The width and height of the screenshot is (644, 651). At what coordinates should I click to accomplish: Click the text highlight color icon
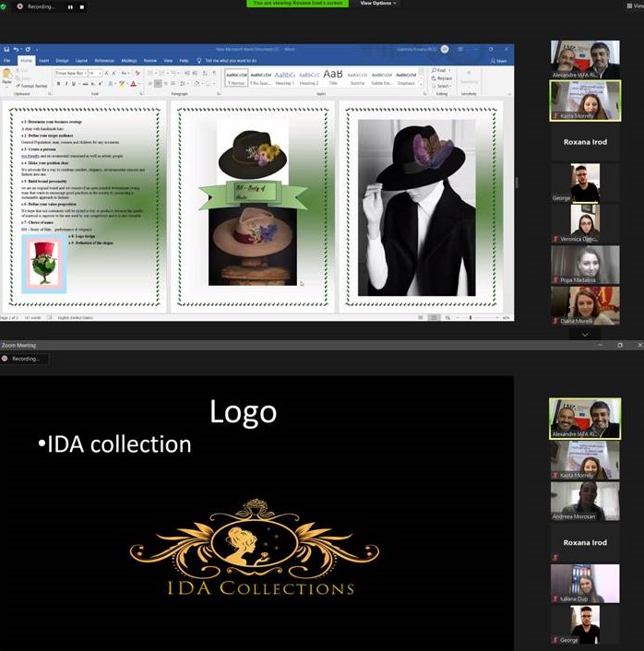(122, 84)
